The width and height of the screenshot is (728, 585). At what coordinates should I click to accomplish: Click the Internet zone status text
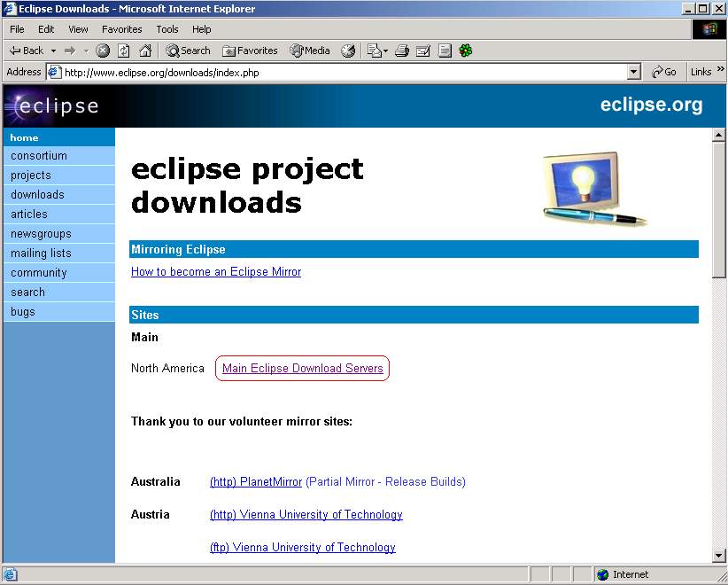tap(631, 574)
